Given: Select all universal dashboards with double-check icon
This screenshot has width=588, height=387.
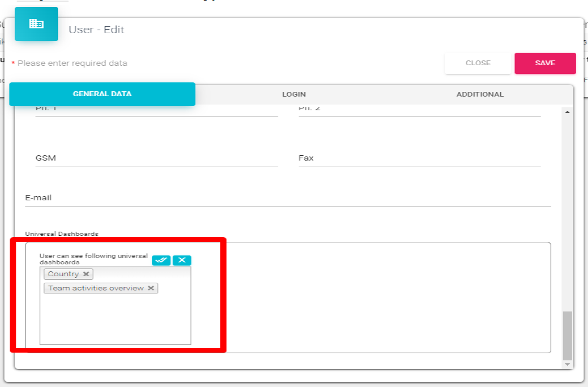Looking at the screenshot, I should pos(161,260).
